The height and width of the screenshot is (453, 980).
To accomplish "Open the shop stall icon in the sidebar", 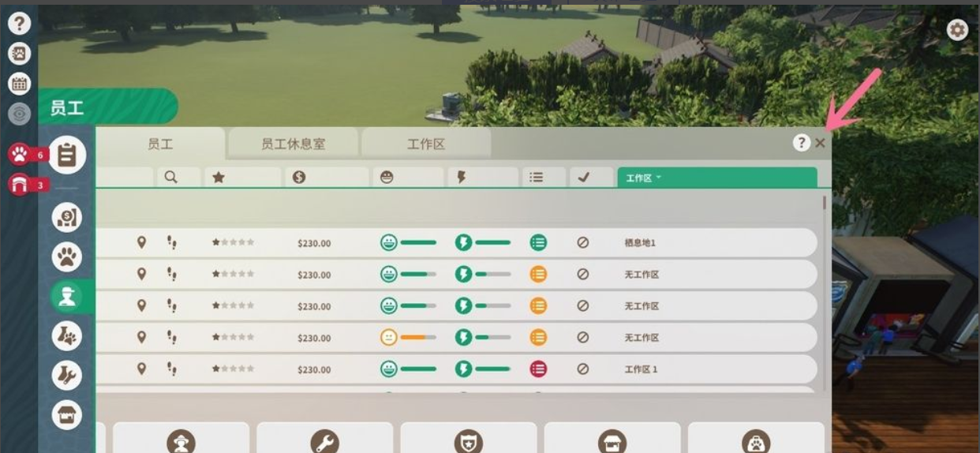I will 67,415.
